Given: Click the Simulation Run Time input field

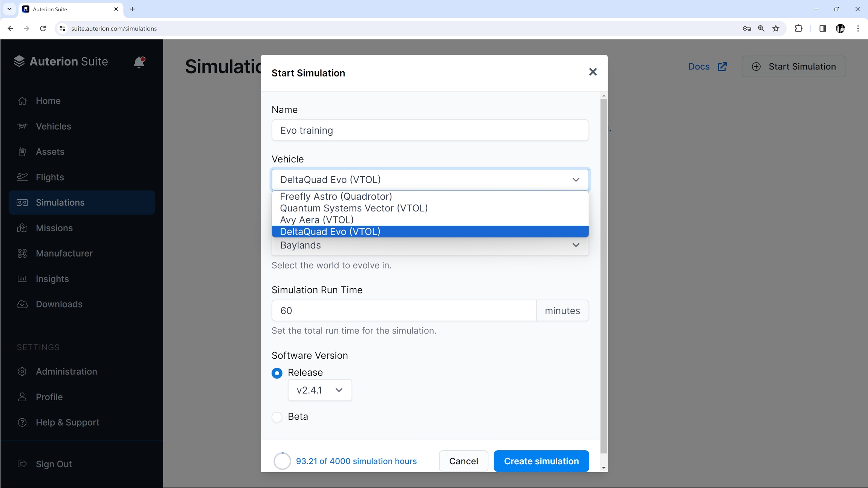Looking at the screenshot, I should pyautogui.click(x=403, y=311).
